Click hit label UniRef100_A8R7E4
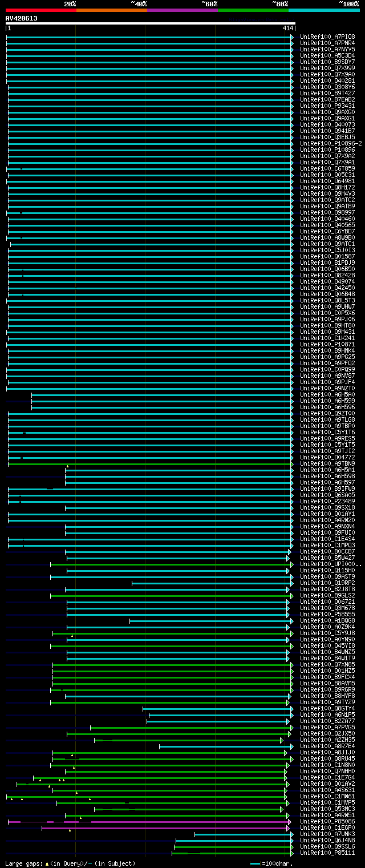Image resolution: width=365 pixels, height=868 pixels. pyautogui.click(x=327, y=746)
